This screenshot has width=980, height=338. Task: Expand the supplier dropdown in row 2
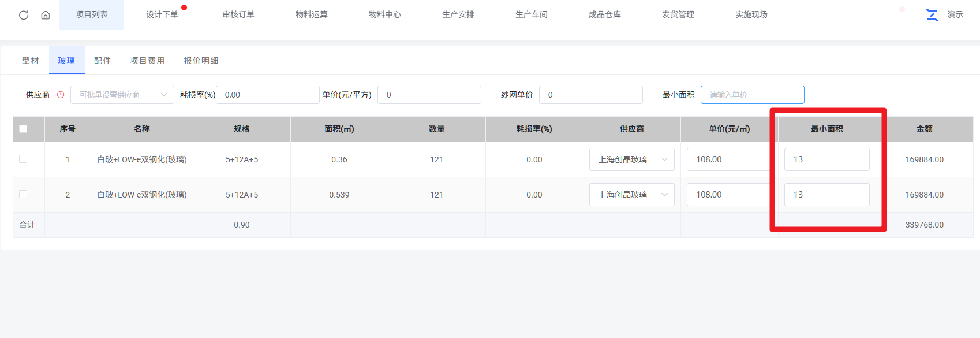point(631,195)
